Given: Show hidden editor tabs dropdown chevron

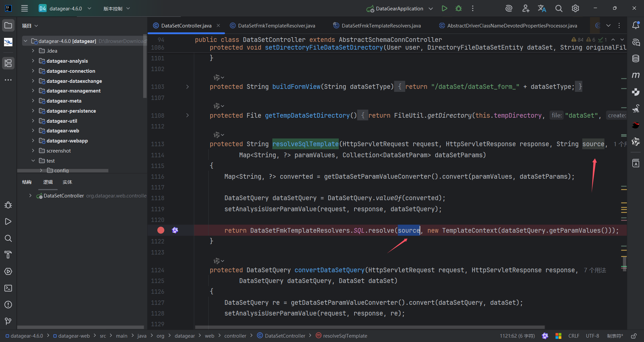Looking at the screenshot, I should point(608,25).
